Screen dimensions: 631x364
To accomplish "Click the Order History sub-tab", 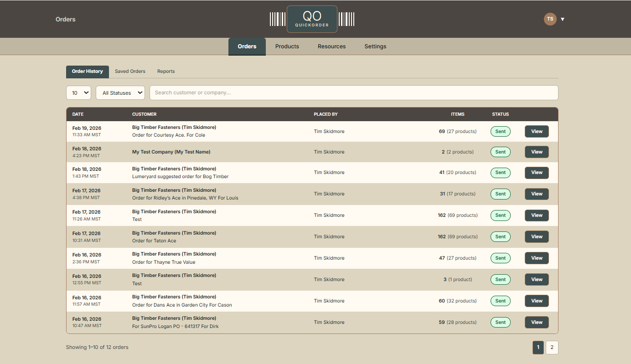I will (88, 72).
